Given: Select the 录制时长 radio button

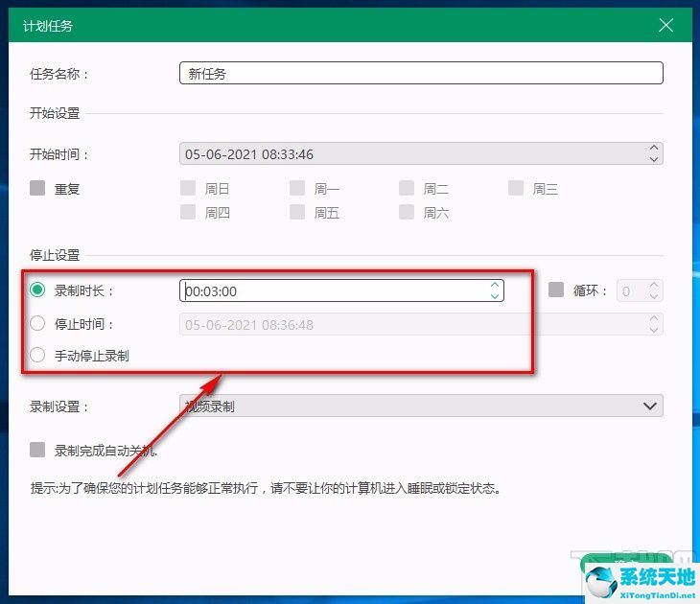Looking at the screenshot, I should pyautogui.click(x=37, y=290).
